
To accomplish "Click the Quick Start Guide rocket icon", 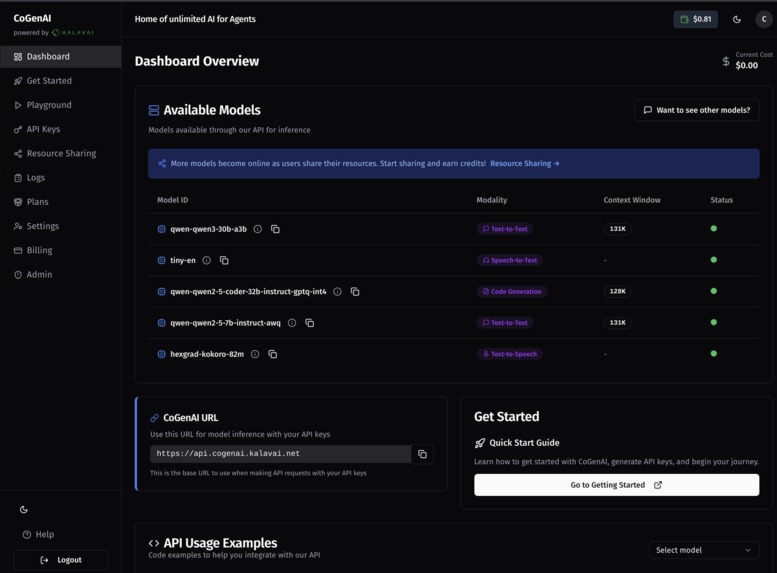I will (x=480, y=443).
